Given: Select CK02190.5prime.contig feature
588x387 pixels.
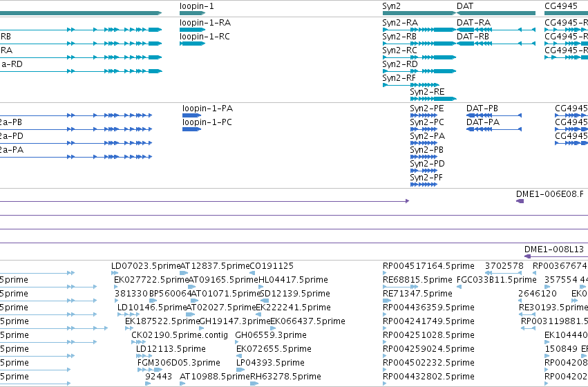Looking at the screenshot, I should point(138,342).
